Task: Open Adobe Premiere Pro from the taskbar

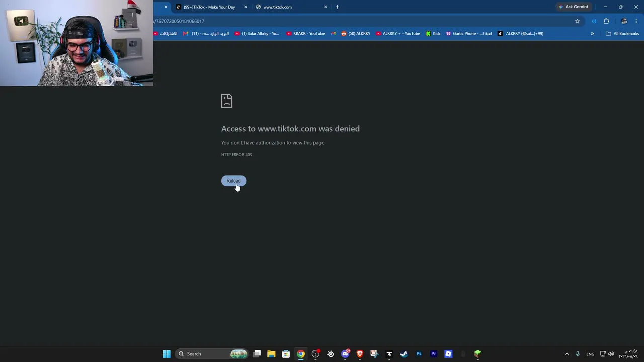Action: coord(433,354)
